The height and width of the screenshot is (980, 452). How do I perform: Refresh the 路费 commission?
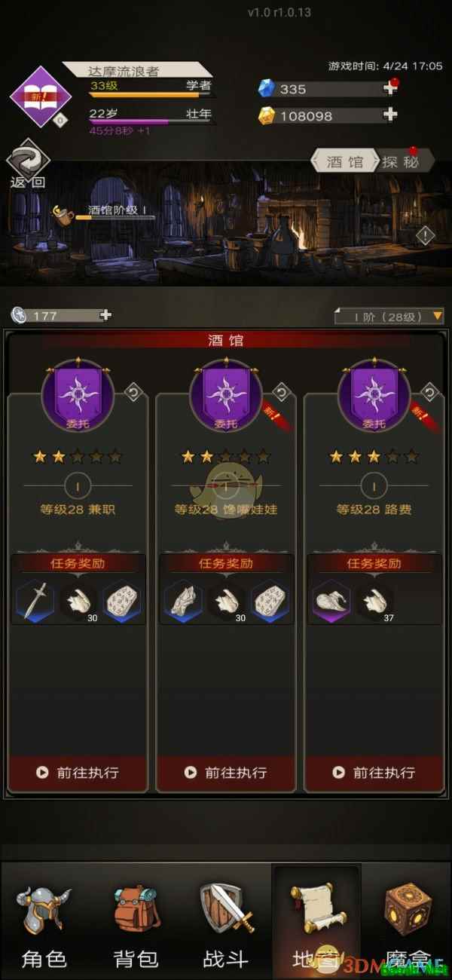430,392
